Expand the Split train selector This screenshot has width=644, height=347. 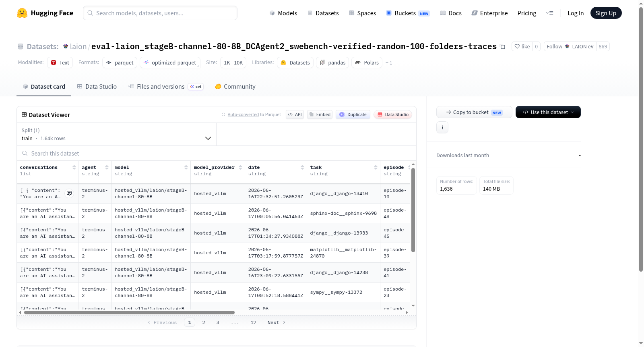click(116, 134)
